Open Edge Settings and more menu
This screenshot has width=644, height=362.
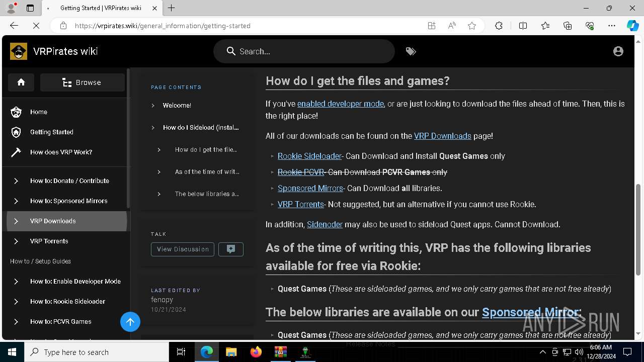point(612,26)
